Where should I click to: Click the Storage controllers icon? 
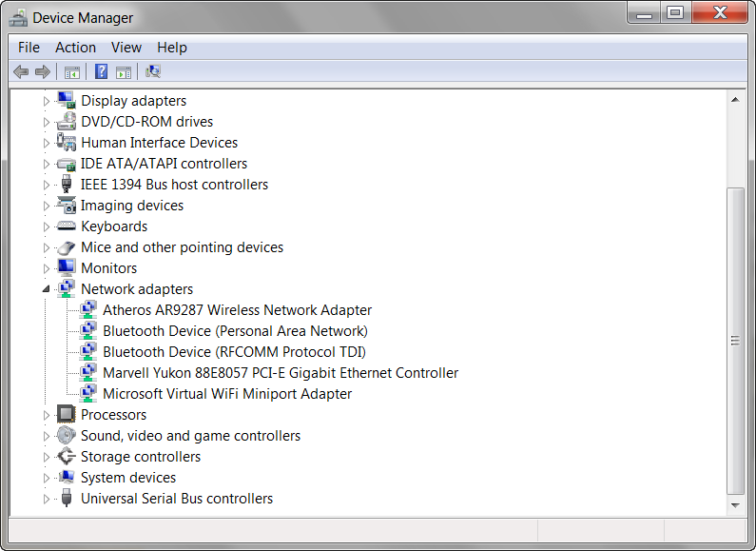[x=66, y=456]
